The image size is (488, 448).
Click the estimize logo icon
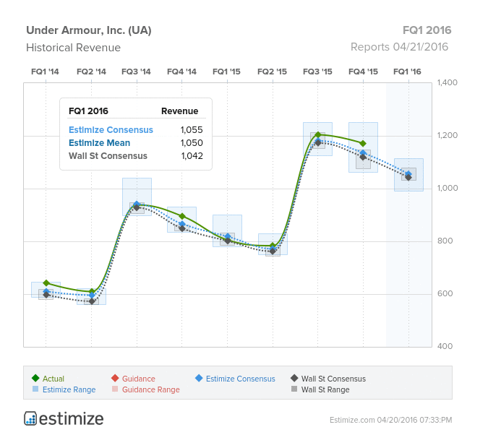[x=30, y=418]
